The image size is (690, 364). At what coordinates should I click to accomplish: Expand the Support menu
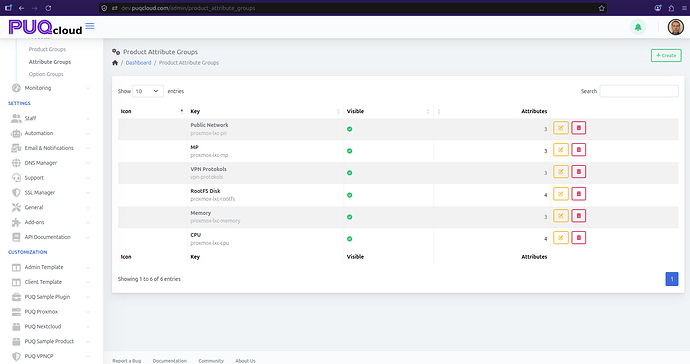click(x=51, y=178)
